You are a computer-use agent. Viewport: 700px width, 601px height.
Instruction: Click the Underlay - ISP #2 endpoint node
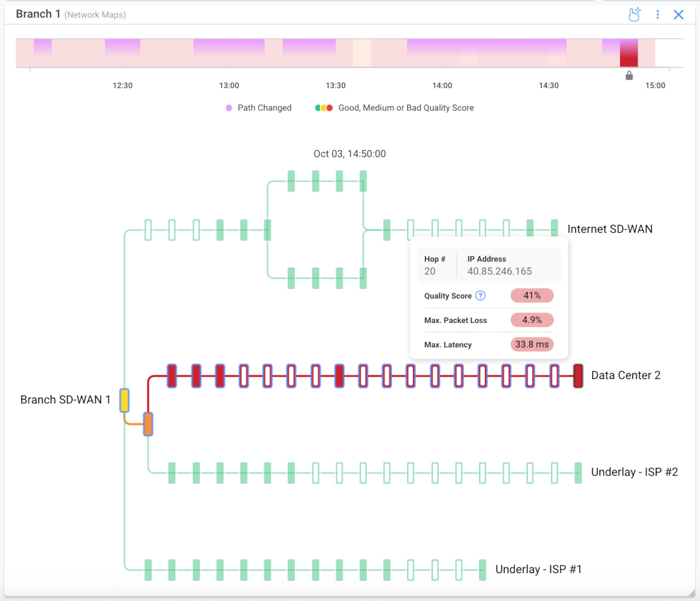pyautogui.click(x=578, y=473)
